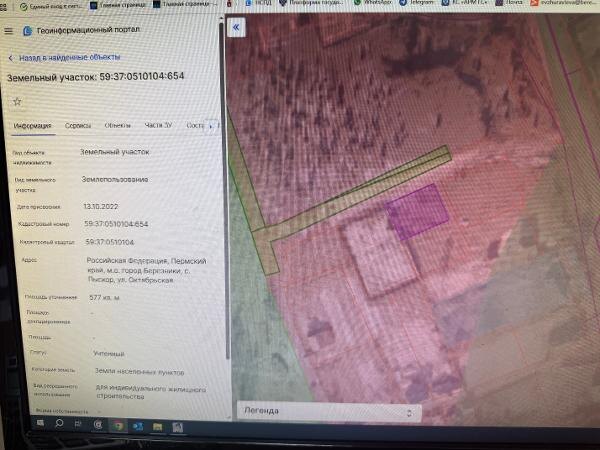Select the area value 577 кв. м
This screenshot has width=600, height=450.
[104, 297]
